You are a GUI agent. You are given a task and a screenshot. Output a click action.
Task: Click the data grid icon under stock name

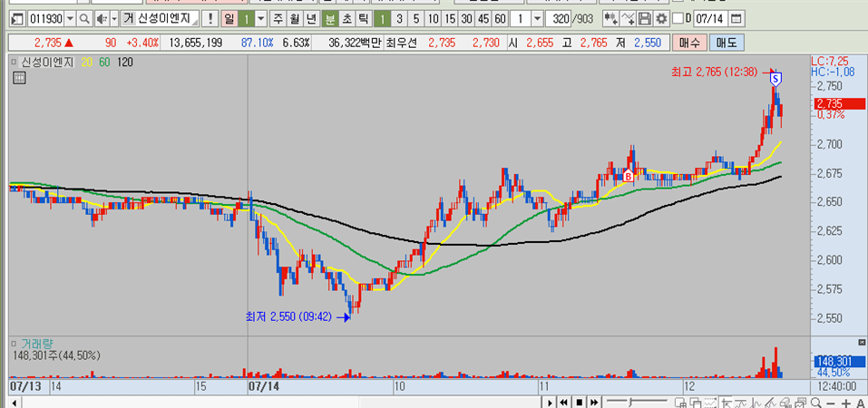pyautogui.click(x=19, y=77)
